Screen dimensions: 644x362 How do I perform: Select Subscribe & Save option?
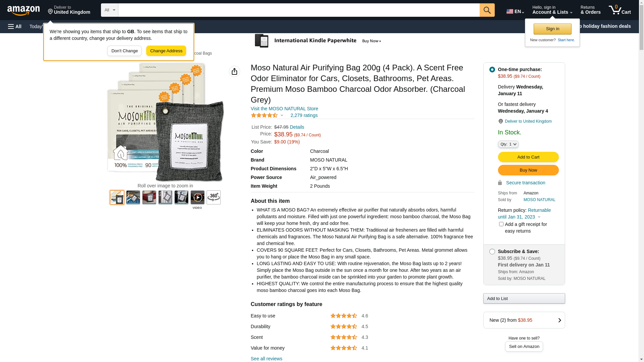(x=492, y=252)
